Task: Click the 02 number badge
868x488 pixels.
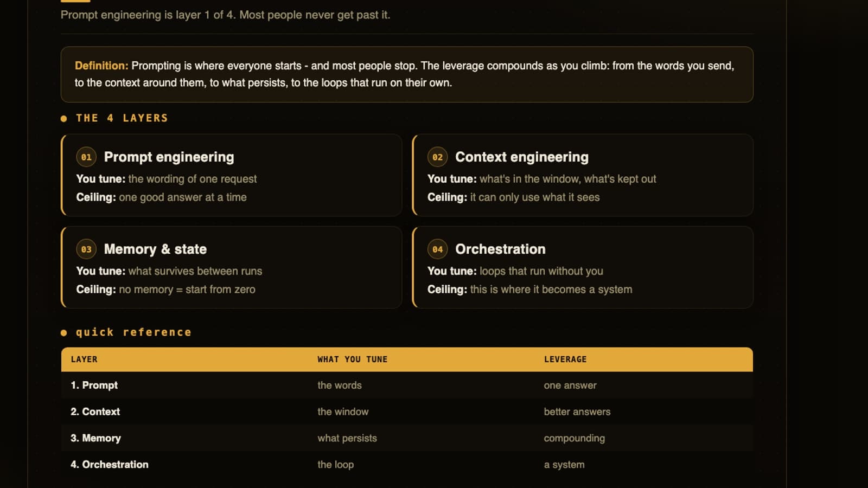Action: click(x=437, y=157)
